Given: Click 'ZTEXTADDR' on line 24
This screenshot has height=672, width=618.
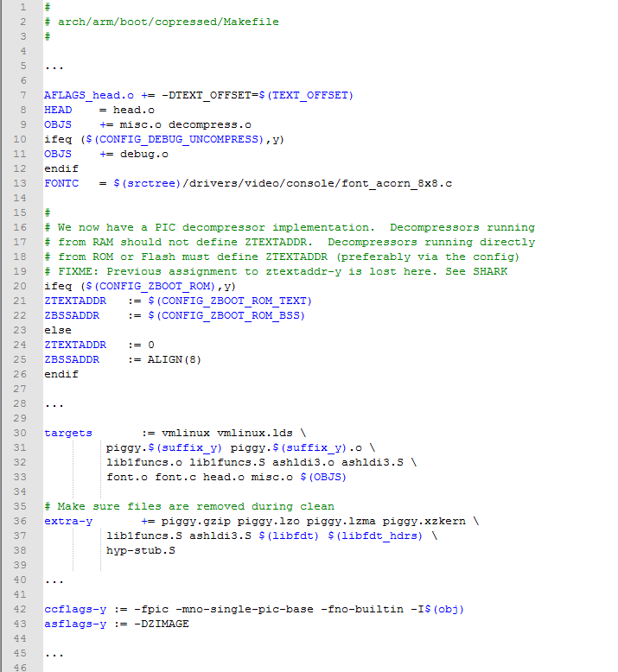Looking at the screenshot, I should click(75, 345).
